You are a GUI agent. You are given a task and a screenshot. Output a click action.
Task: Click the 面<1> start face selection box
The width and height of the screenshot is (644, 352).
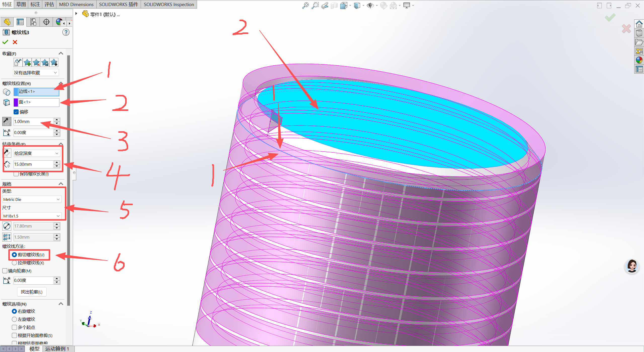(39, 102)
